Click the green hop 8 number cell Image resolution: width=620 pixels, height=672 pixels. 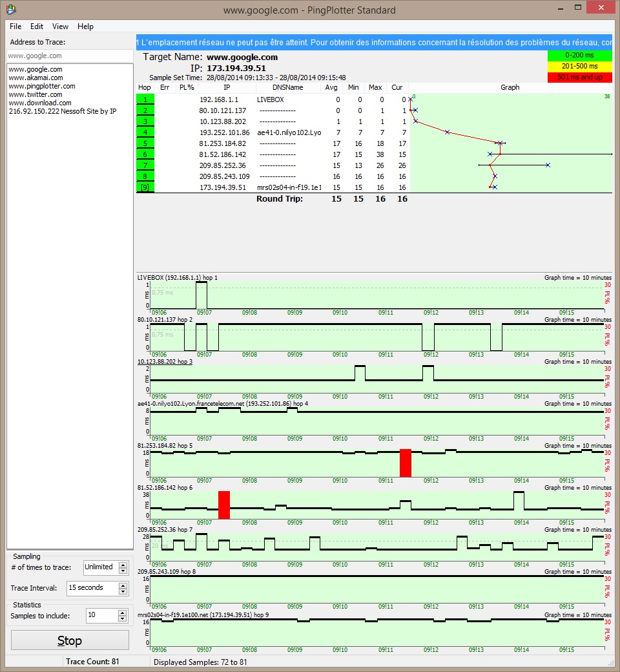point(145,176)
